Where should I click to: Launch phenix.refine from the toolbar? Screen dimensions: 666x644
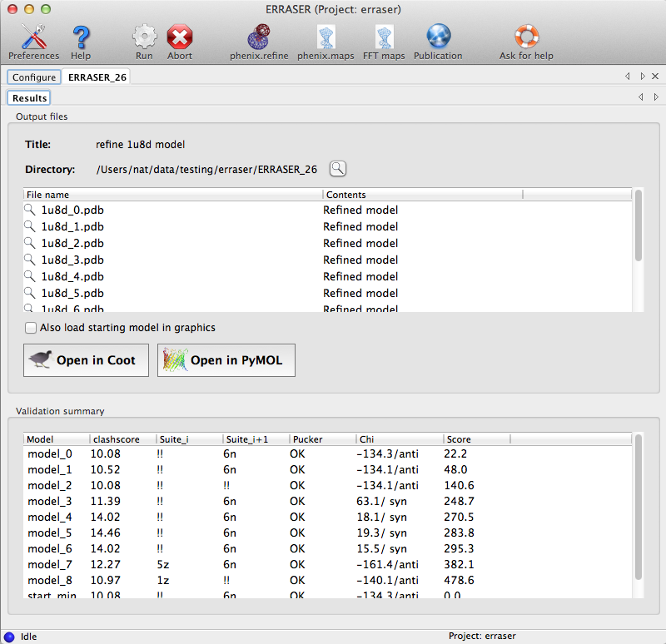(258, 38)
